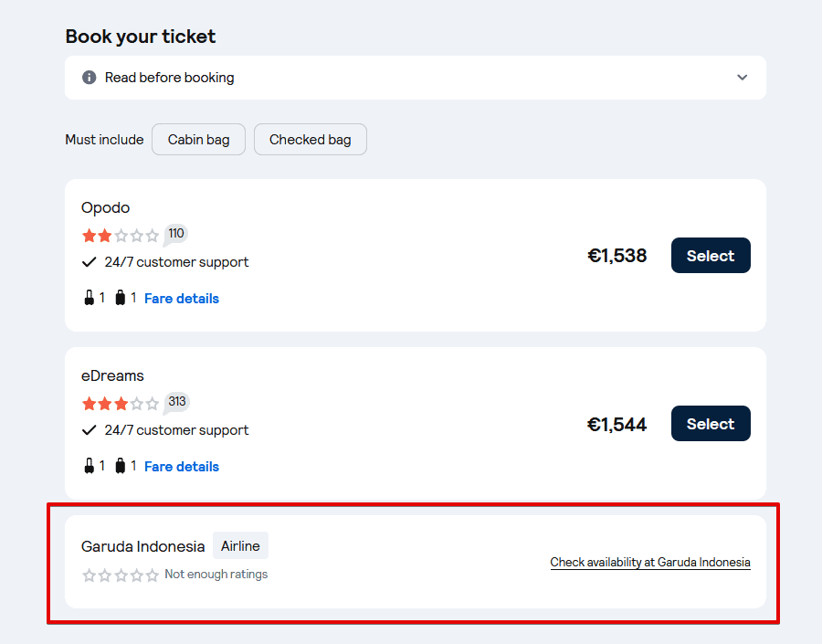Click Opodo's star rating

pos(121,236)
